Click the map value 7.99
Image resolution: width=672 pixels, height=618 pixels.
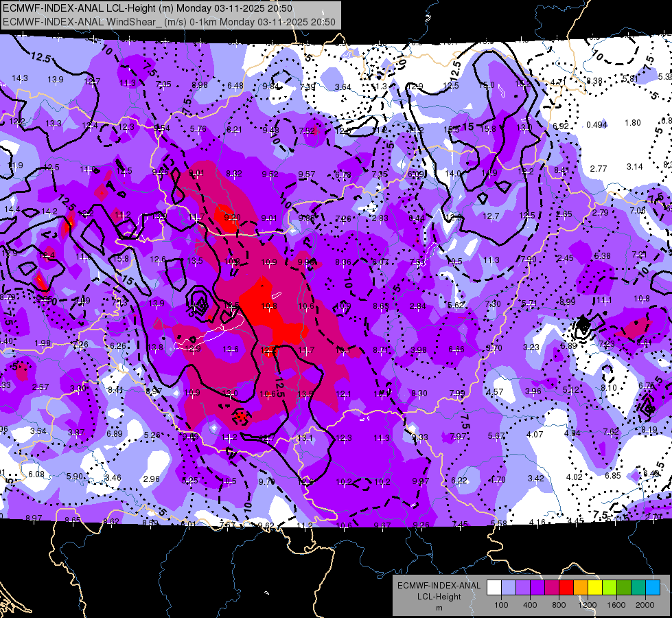tap(457, 393)
